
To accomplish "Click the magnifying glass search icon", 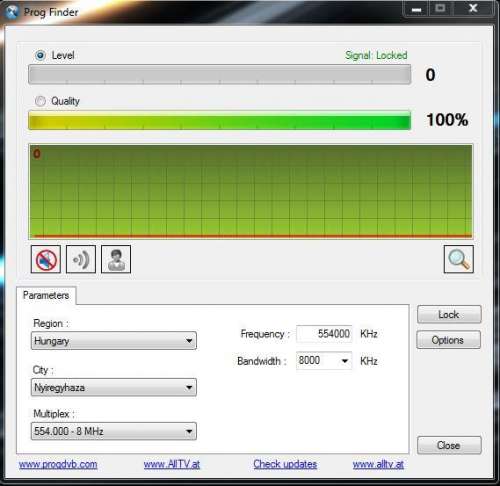I will (x=459, y=259).
